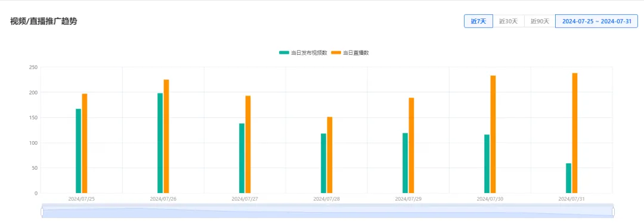Click the green bar for 2024/07/29
Screen dimensions: 644x224
coord(405,163)
